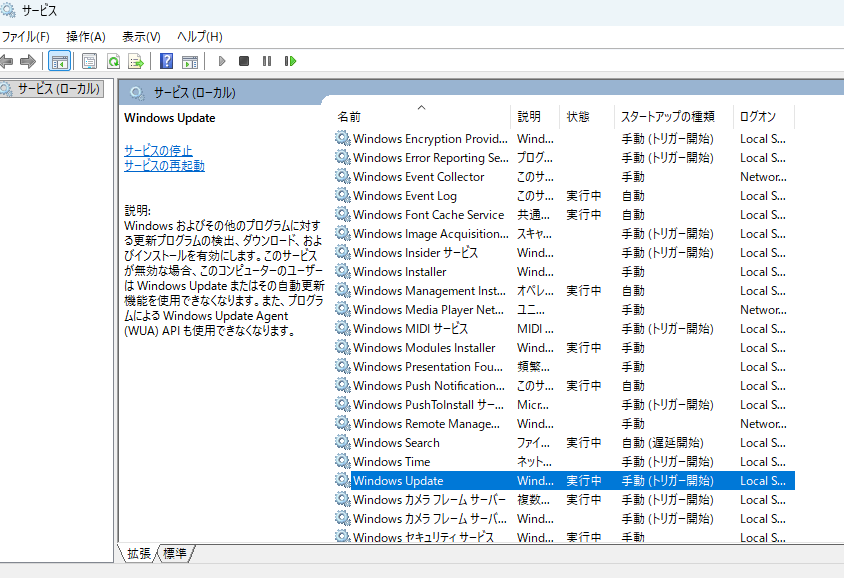Select Windows Insider サービス row
The image size is (844, 578).
564,252
